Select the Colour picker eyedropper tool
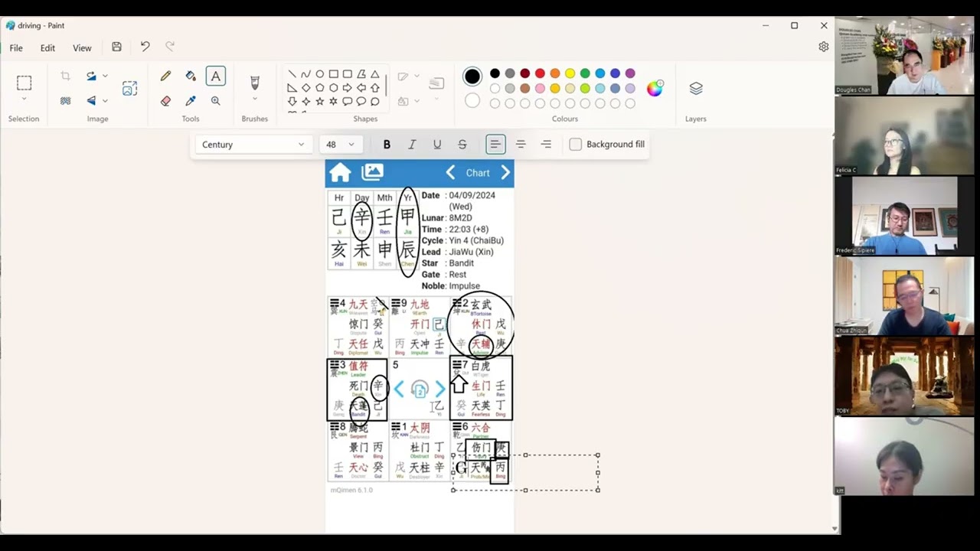The image size is (980, 551). (x=191, y=101)
